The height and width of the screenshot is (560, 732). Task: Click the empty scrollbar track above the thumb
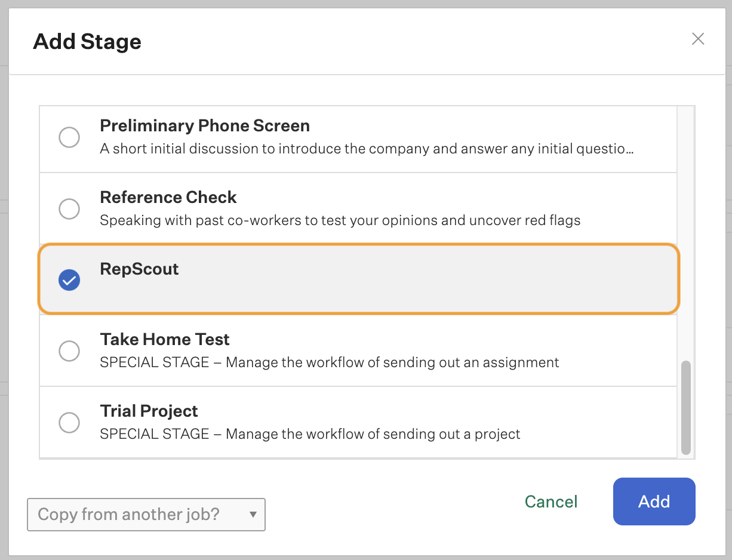[x=686, y=233]
